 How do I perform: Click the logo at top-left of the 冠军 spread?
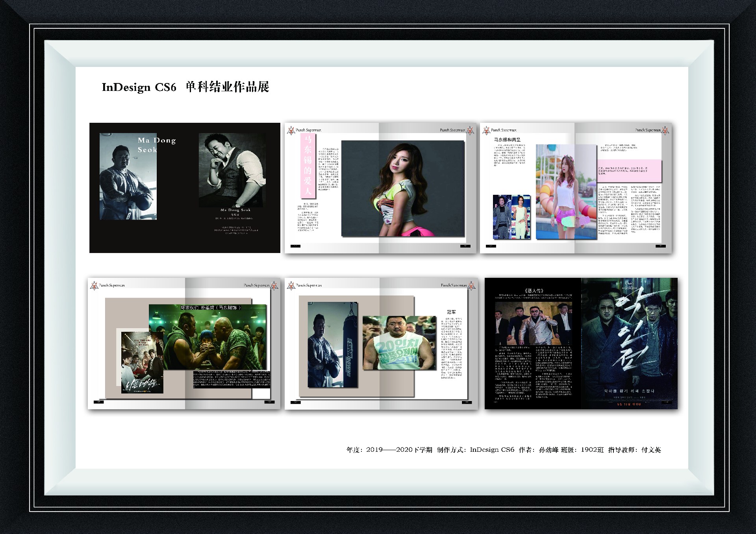tap(291, 286)
